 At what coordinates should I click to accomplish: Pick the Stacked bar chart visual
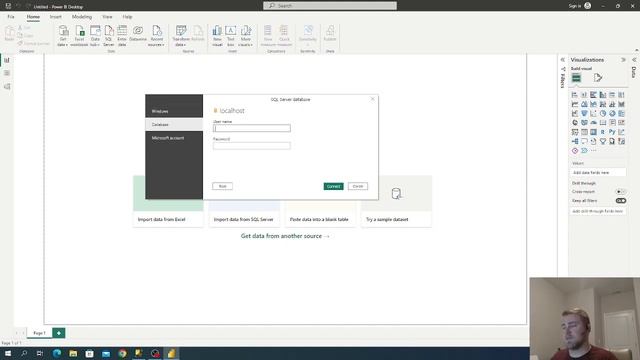click(x=575, y=95)
